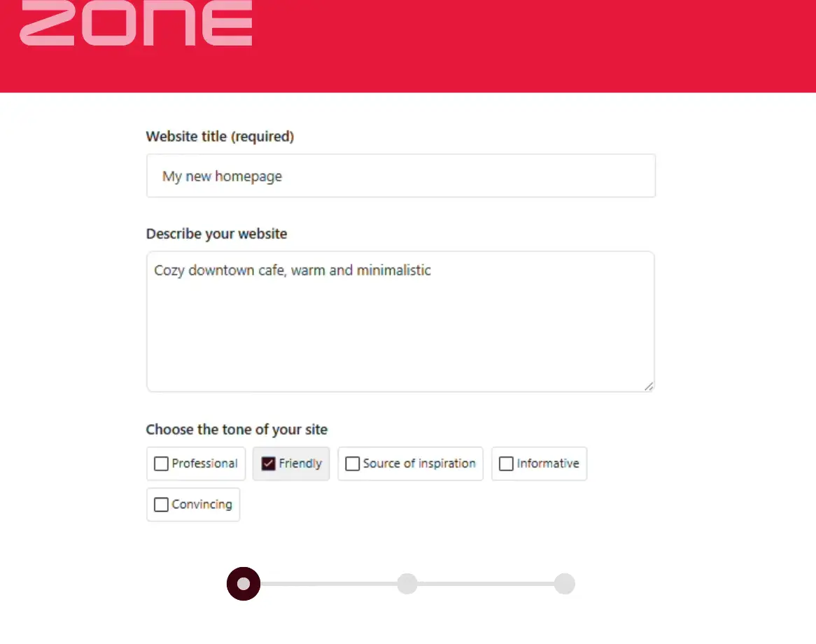Tick the Professional checkbox square
This screenshot has height=644, width=816.
pos(161,464)
